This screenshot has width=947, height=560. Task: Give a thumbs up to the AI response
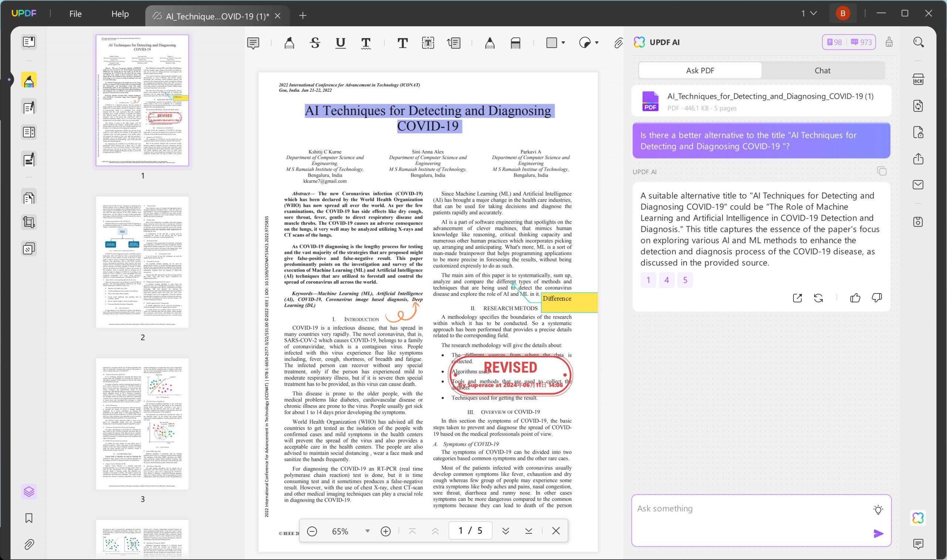tap(856, 298)
